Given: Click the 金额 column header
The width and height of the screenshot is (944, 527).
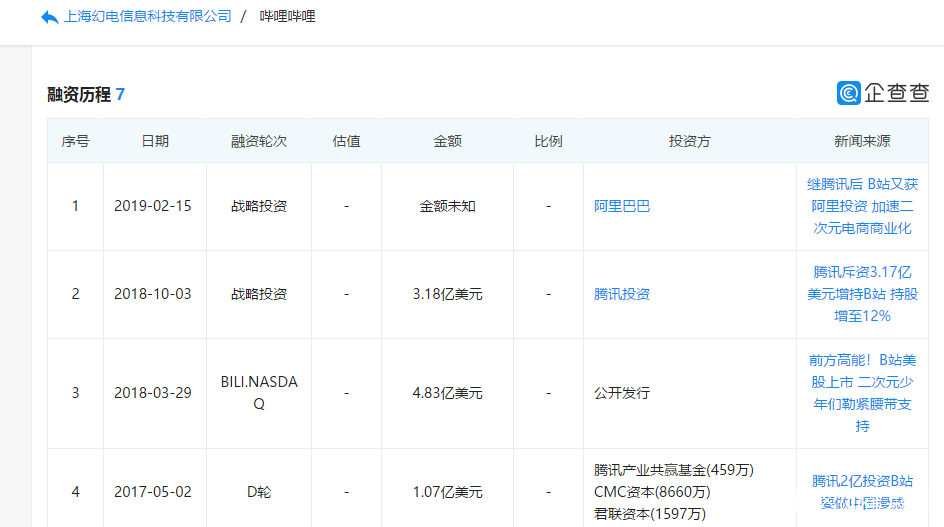Looking at the screenshot, I should (x=447, y=141).
